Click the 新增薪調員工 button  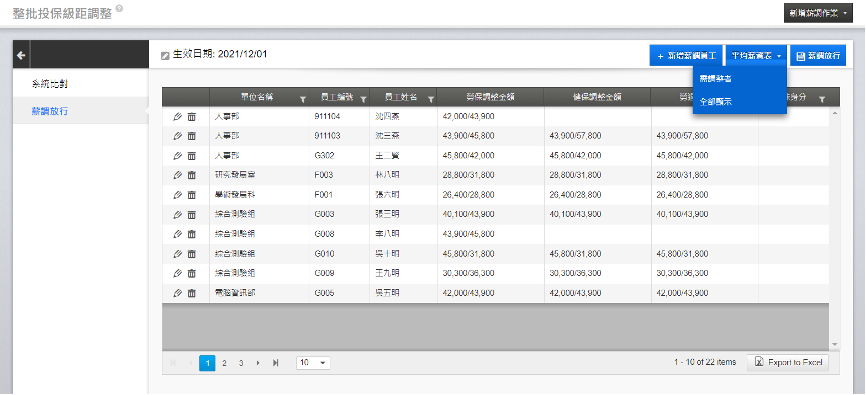[x=687, y=56]
